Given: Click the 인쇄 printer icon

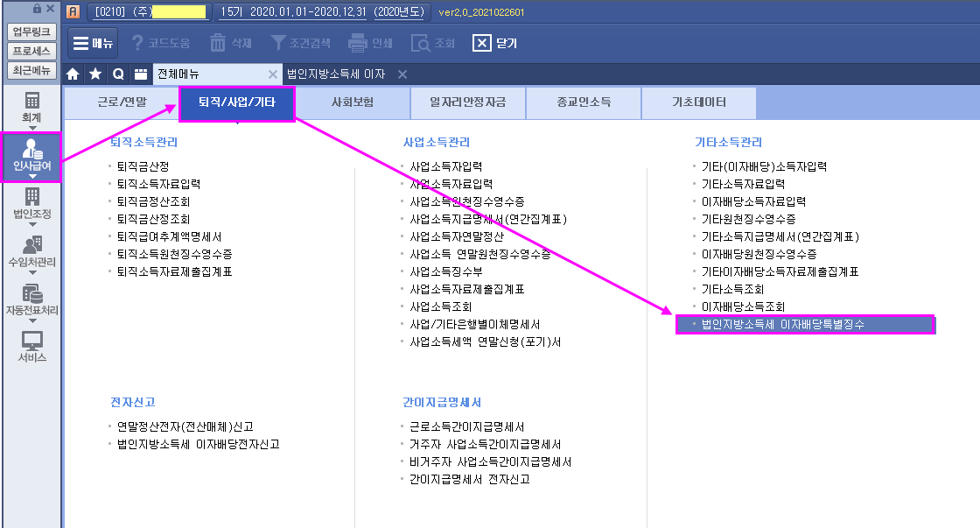Looking at the screenshot, I should point(358,43).
